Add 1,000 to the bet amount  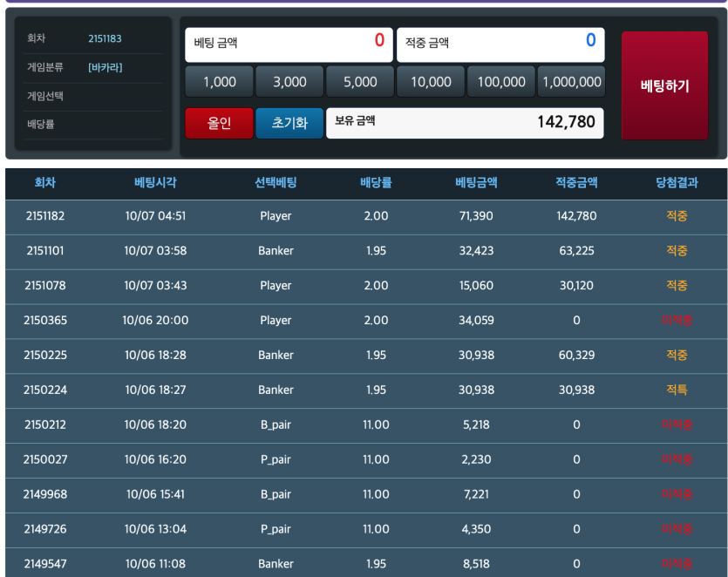[219, 82]
